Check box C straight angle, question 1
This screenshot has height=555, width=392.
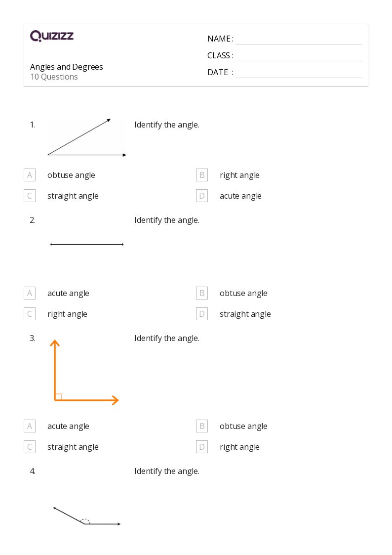[x=30, y=196]
